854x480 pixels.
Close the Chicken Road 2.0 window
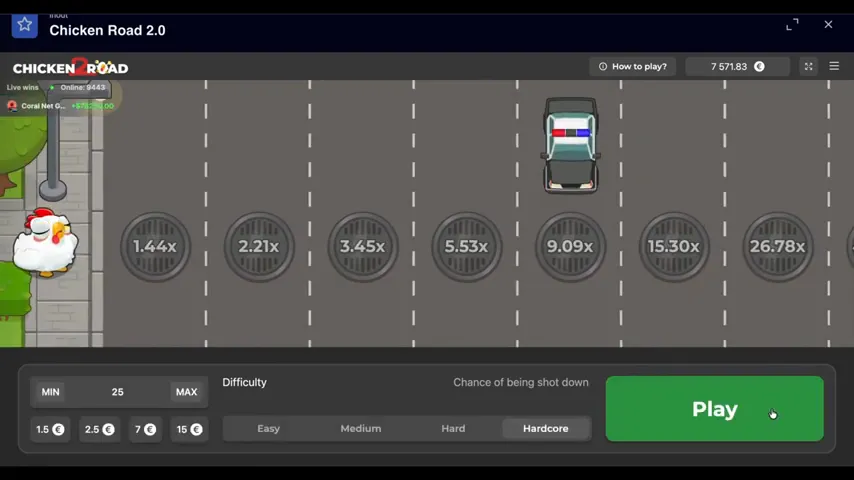pos(828,25)
